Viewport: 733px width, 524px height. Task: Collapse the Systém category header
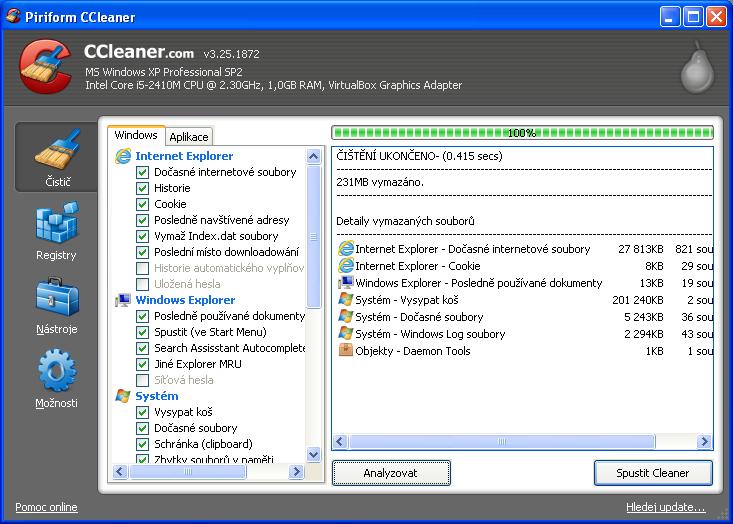pyautogui.click(x=156, y=396)
